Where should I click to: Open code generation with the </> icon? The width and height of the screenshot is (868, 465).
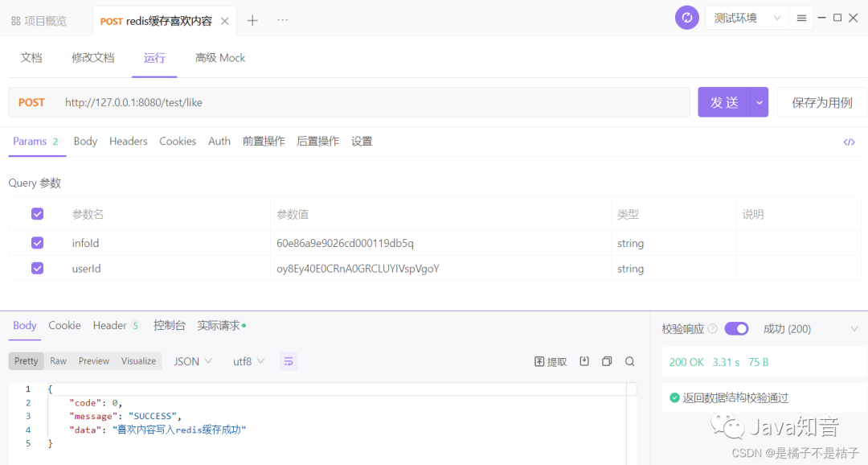tap(850, 142)
